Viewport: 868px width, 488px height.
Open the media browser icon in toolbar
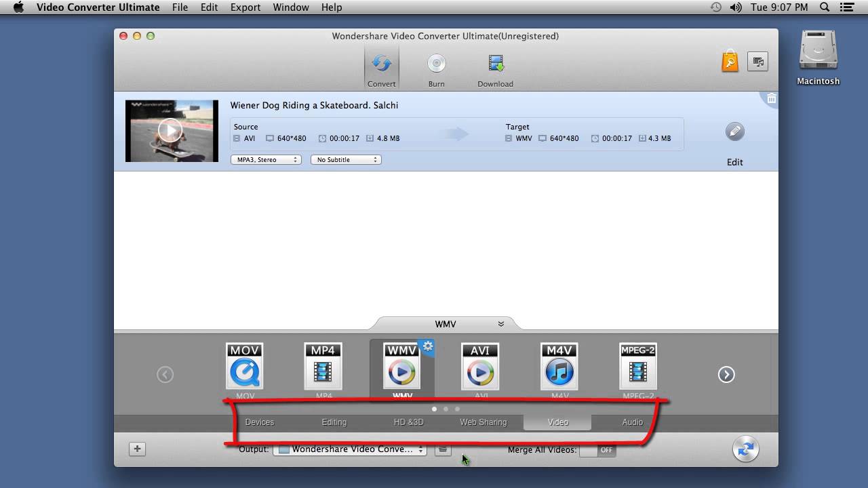(x=757, y=61)
